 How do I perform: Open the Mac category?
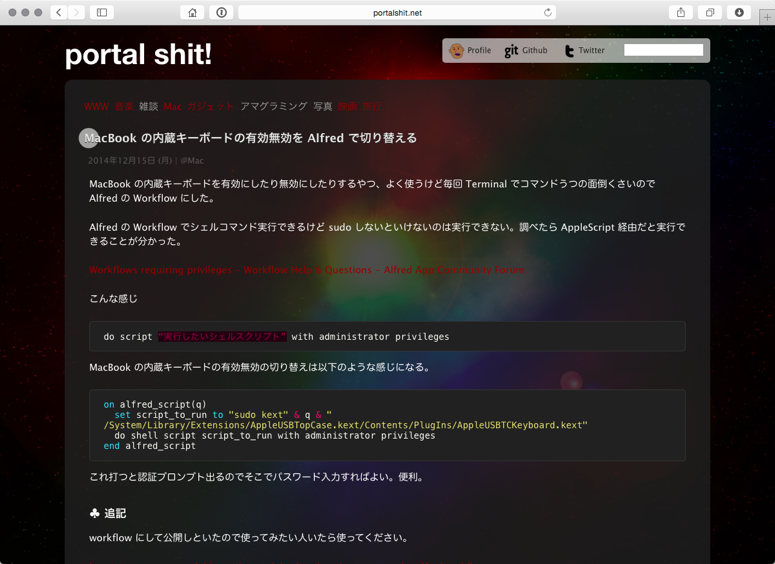172,106
